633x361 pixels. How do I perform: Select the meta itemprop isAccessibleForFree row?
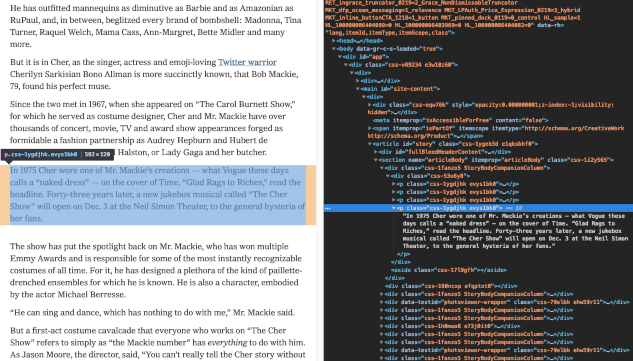tap(460, 120)
